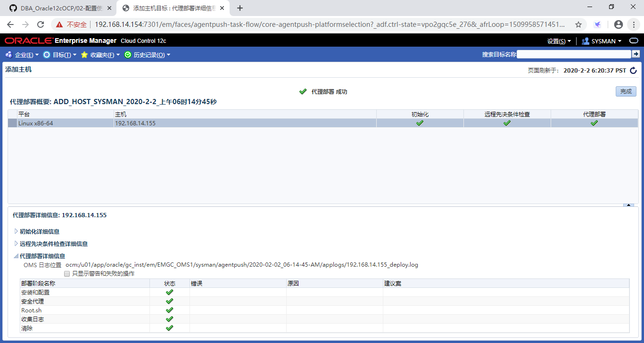Open the 目标(T) menu
Image resolution: width=644 pixels, height=343 pixels.
coord(64,55)
